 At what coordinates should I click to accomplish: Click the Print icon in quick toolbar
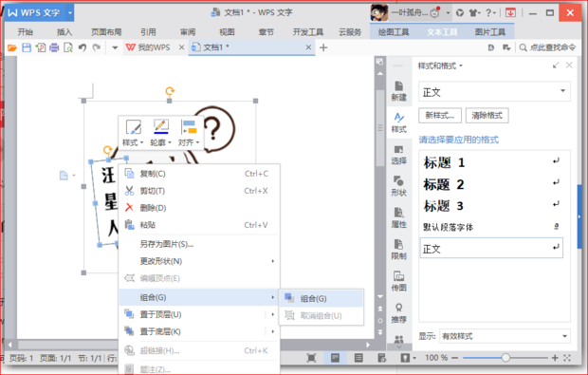point(54,47)
